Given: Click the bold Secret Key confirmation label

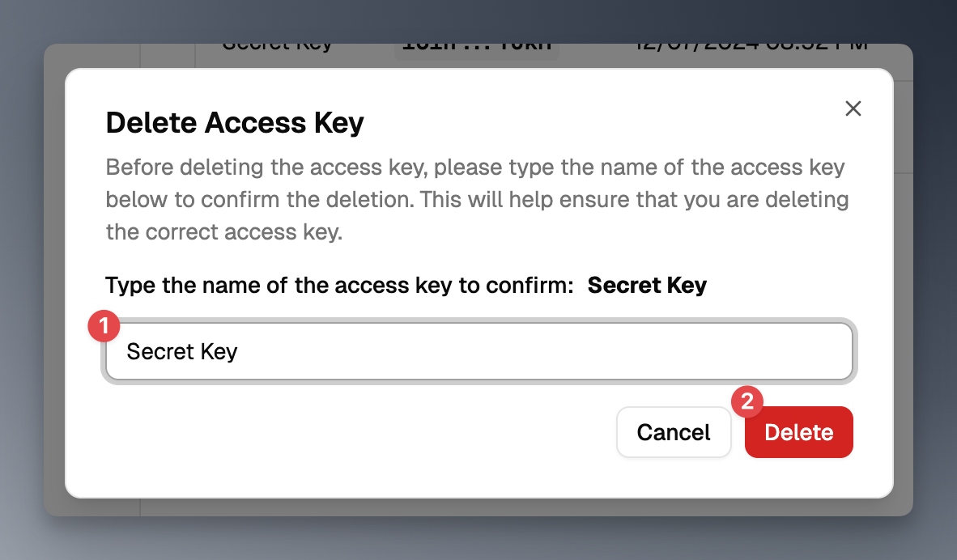Looking at the screenshot, I should click(648, 285).
